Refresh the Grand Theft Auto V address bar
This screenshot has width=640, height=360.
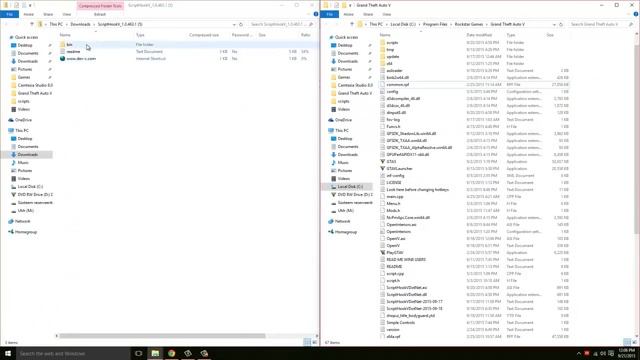(x=561, y=24)
